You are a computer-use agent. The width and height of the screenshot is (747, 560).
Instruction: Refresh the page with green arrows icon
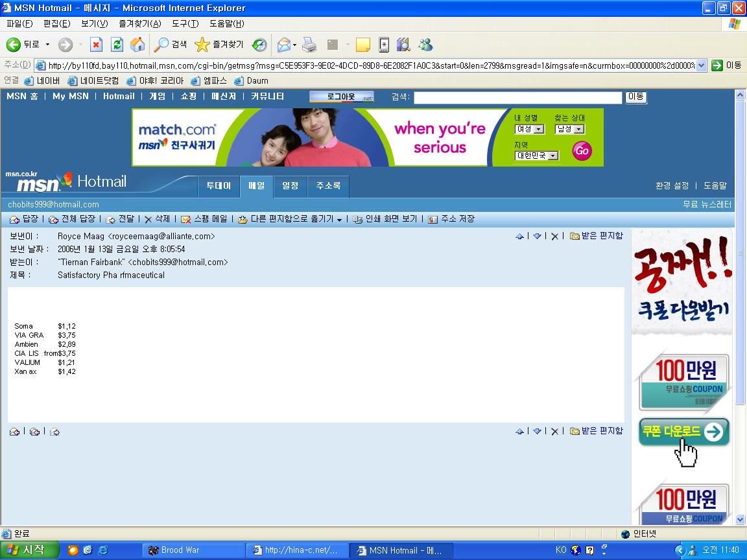[x=117, y=45]
